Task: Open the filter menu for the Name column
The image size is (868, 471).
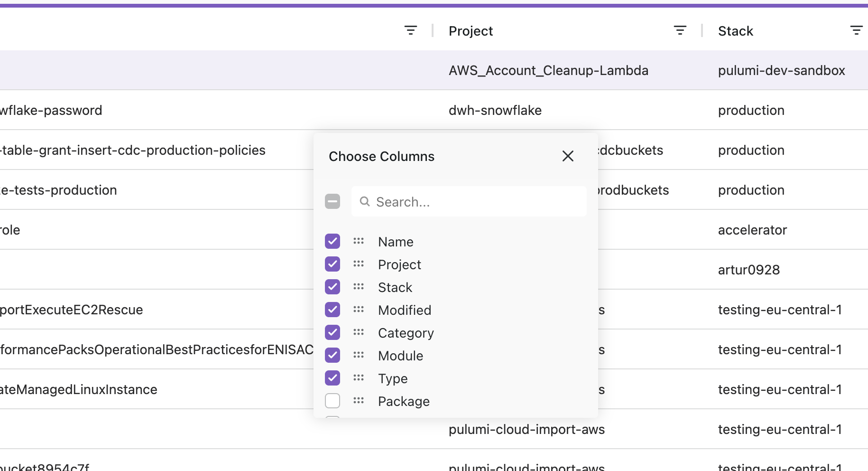Action: [x=411, y=31]
